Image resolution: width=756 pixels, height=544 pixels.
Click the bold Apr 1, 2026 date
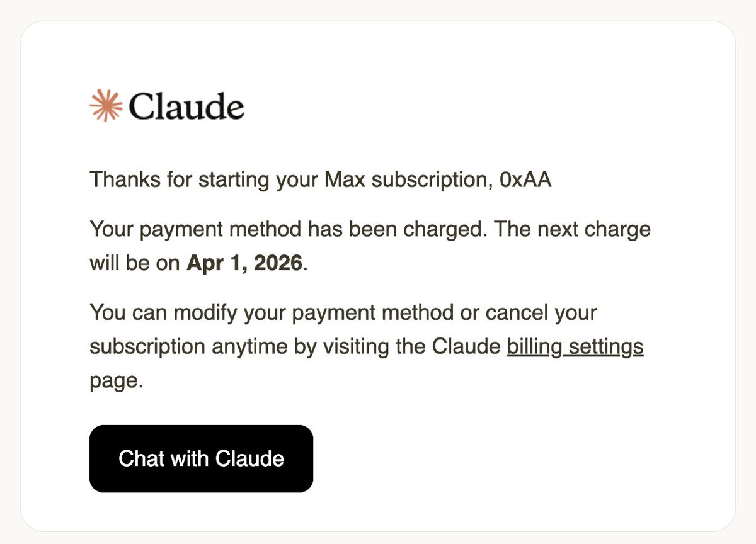tap(244, 263)
